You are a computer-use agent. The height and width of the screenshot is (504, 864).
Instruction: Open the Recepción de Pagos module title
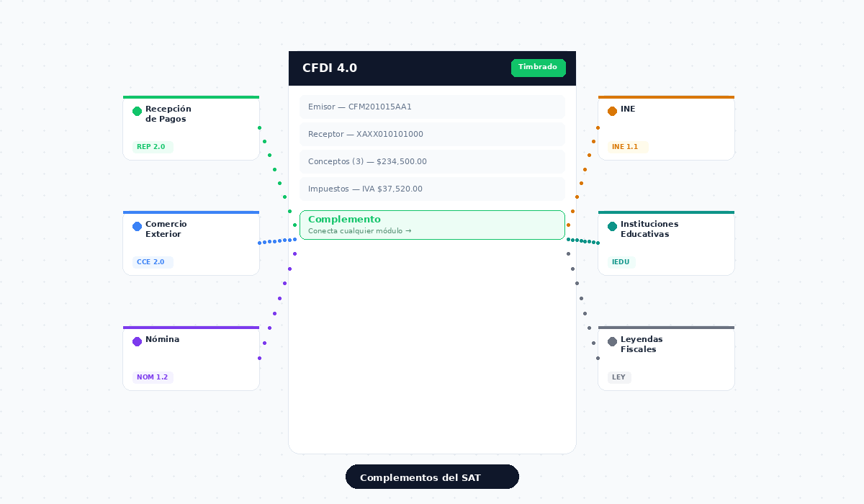168,114
